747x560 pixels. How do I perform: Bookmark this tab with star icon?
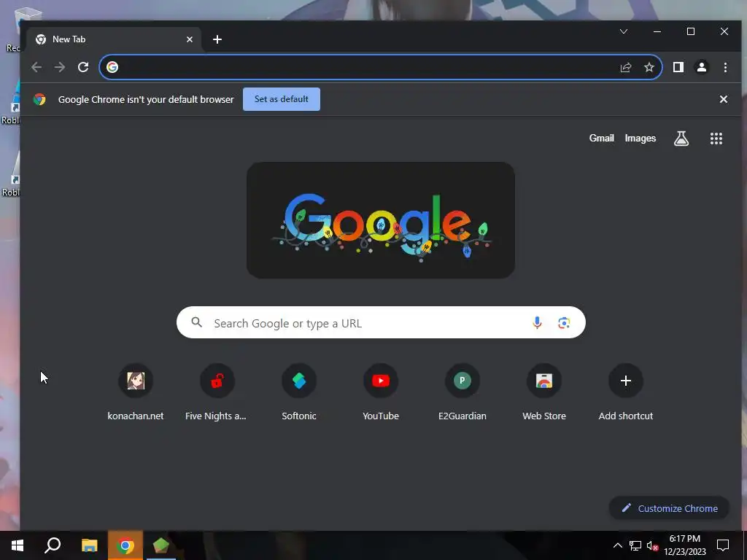pyautogui.click(x=649, y=67)
